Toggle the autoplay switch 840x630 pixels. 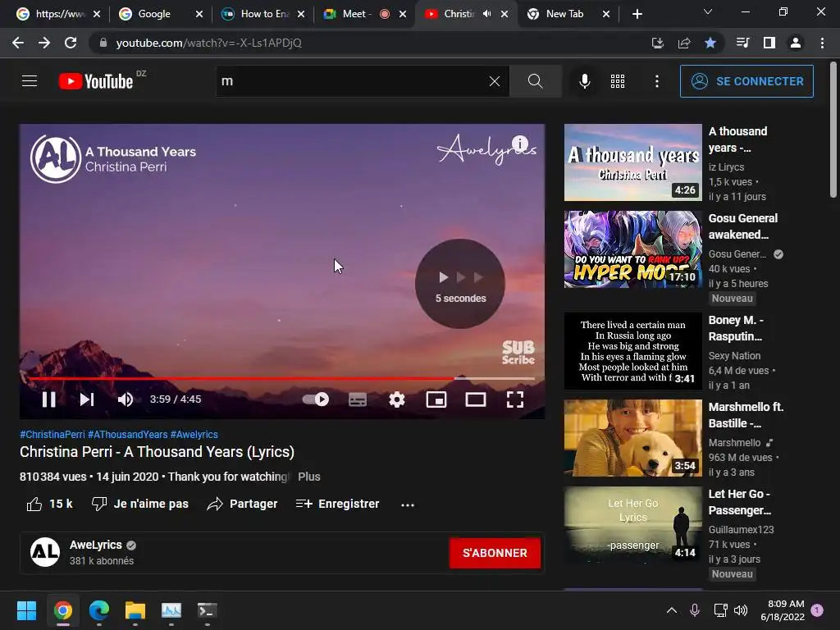316,399
